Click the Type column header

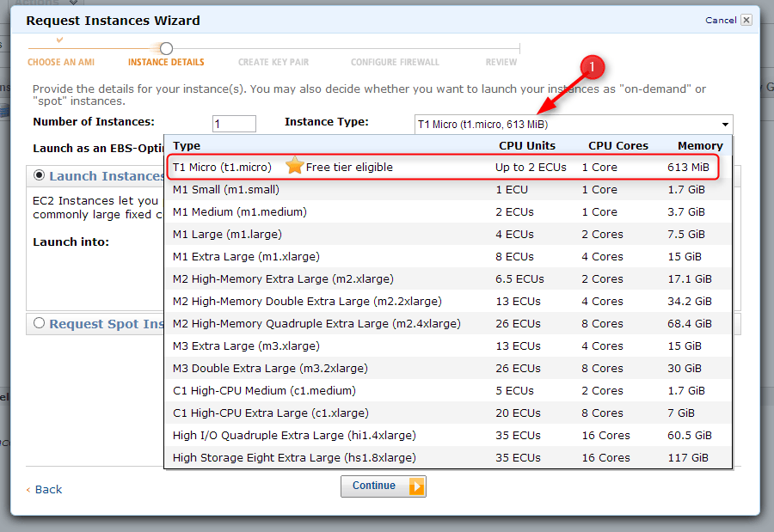187,145
